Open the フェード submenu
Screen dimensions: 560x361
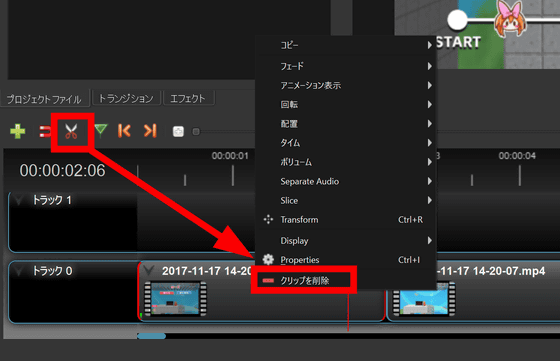coord(345,66)
